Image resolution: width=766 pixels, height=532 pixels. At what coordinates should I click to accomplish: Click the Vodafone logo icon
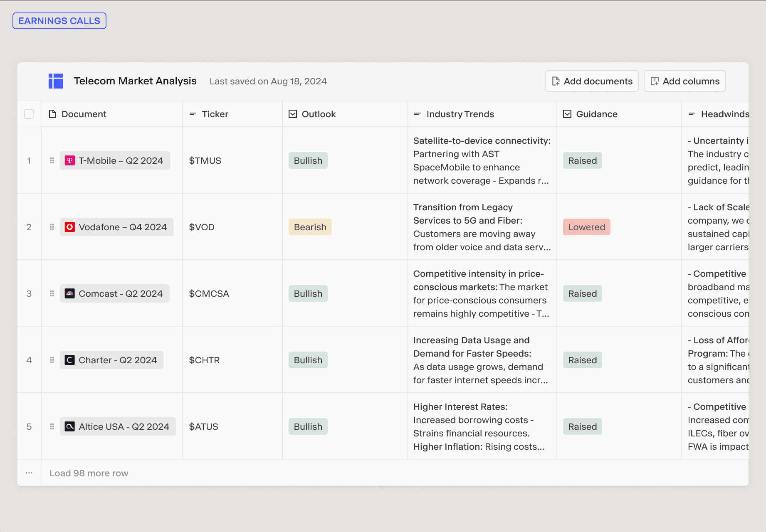pyautogui.click(x=70, y=227)
